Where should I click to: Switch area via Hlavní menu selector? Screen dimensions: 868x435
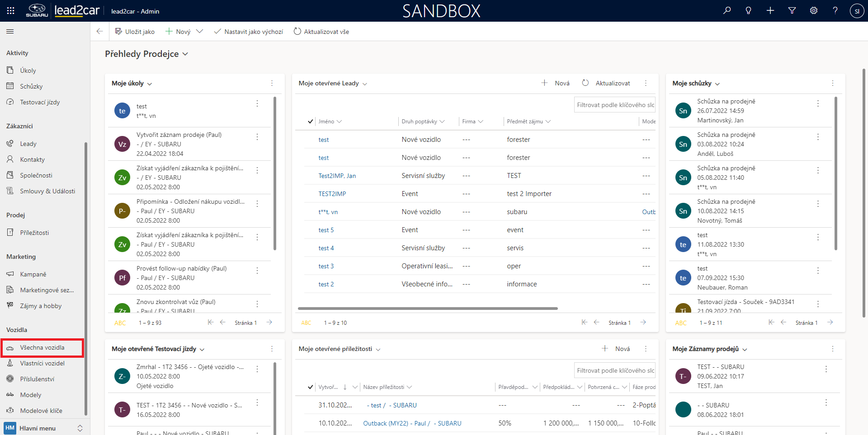click(x=44, y=428)
